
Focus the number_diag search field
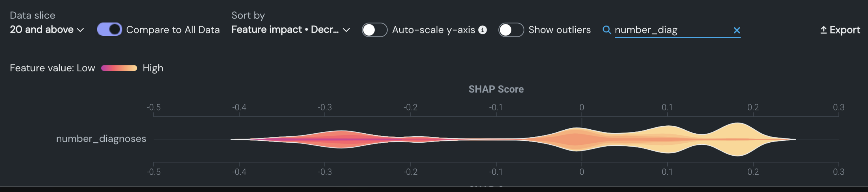671,30
